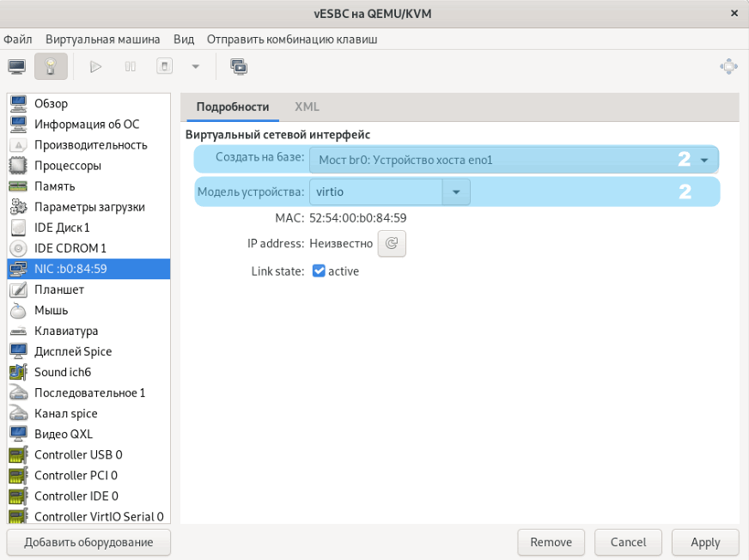Image resolution: width=749 pixels, height=560 pixels.
Task: Click Cancel button
Action: (x=628, y=542)
